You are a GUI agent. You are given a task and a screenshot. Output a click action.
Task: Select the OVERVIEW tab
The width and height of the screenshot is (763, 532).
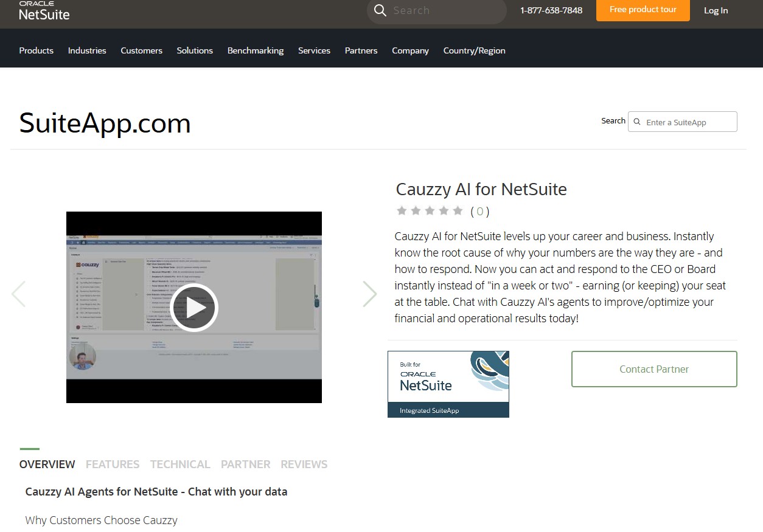[47, 464]
